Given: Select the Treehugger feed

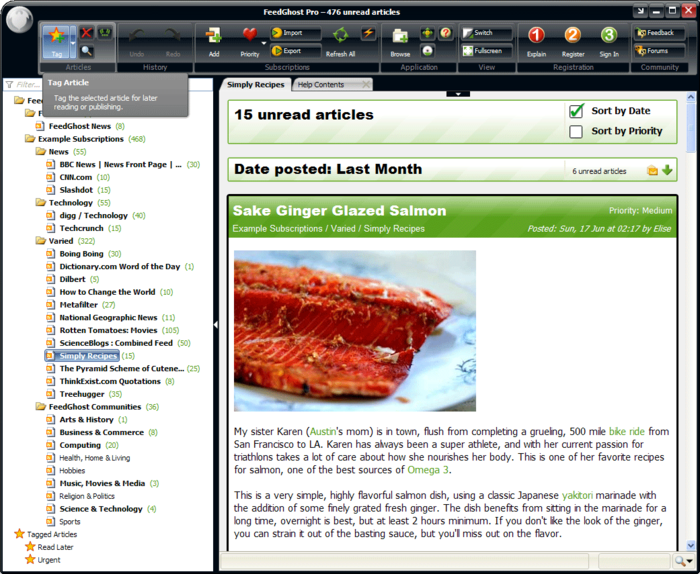Looking at the screenshot, I should pyautogui.click(x=82, y=394).
